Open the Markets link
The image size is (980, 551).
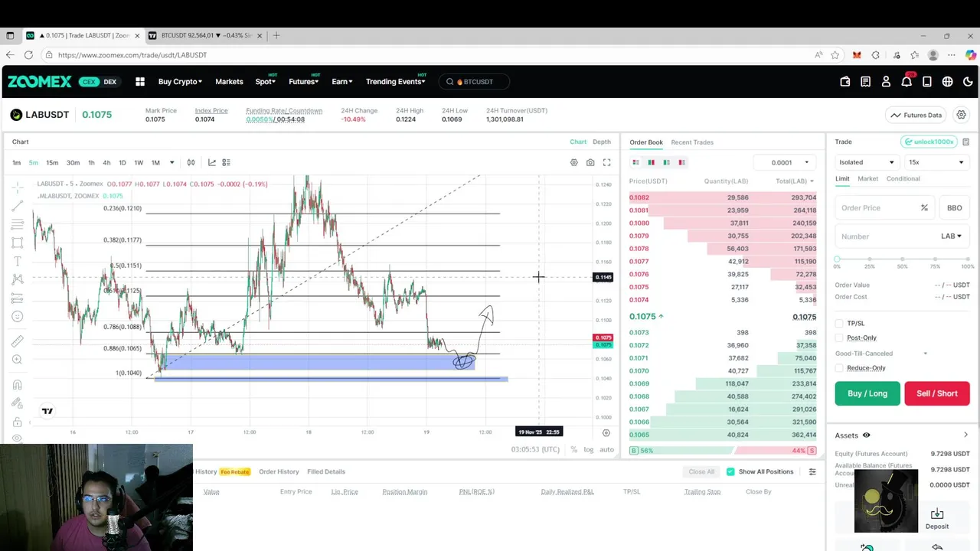pyautogui.click(x=229, y=82)
